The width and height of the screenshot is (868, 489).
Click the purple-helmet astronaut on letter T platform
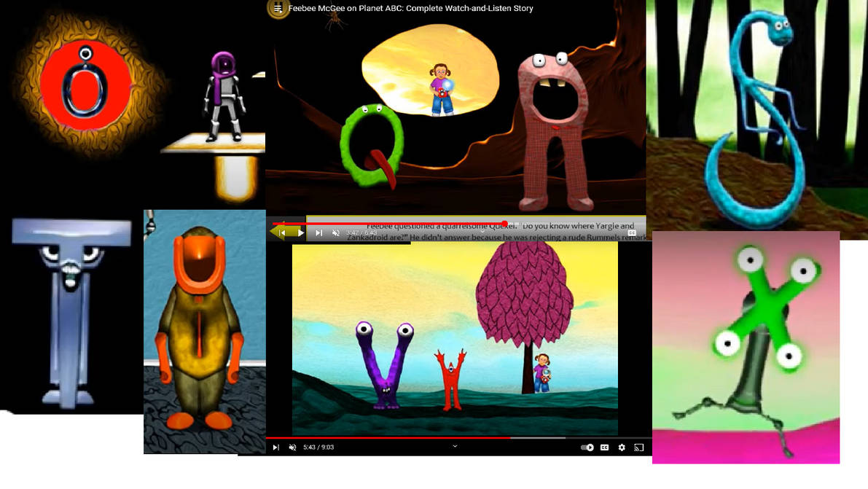tap(224, 95)
